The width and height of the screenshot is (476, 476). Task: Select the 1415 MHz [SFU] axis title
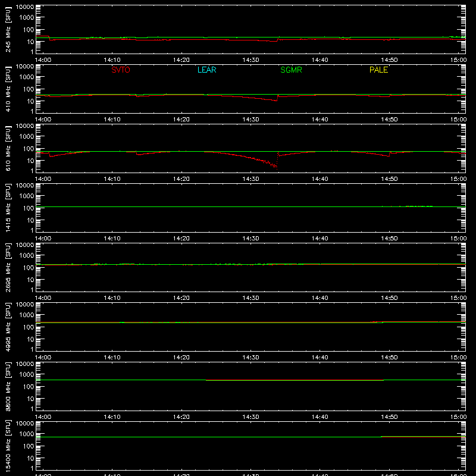click(x=8, y=208)
